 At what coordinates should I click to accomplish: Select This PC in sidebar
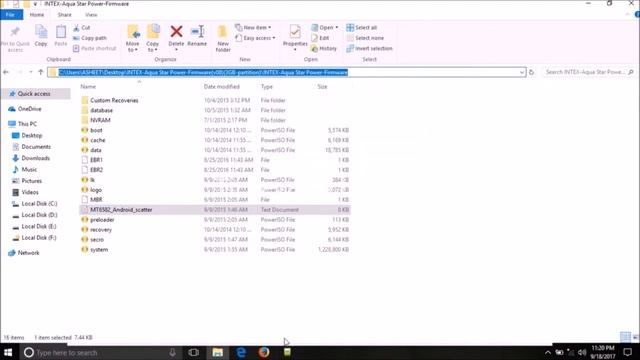point(27,124)
